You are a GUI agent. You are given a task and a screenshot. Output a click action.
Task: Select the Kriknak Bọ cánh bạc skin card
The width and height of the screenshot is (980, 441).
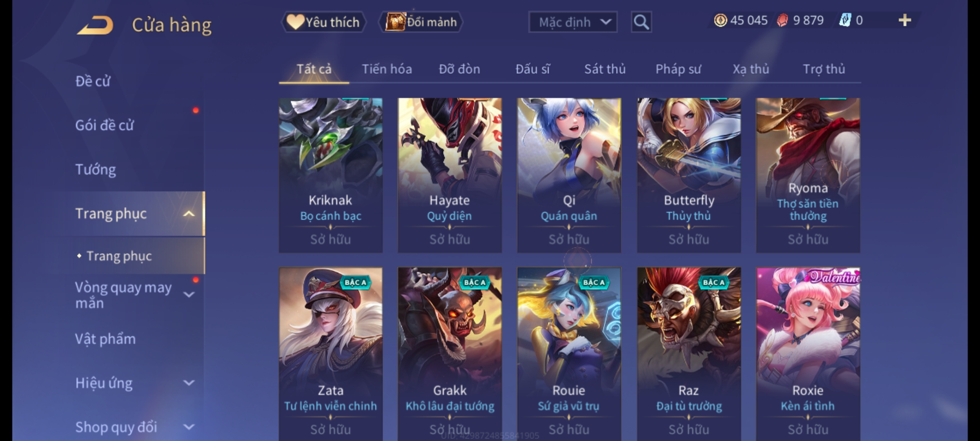331,175
